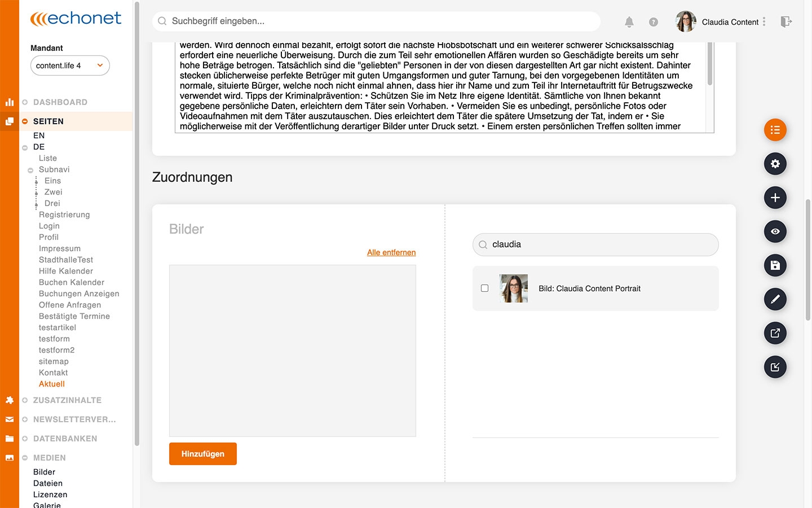Open Bilder under the MEDIEN menu

point(44,472)
